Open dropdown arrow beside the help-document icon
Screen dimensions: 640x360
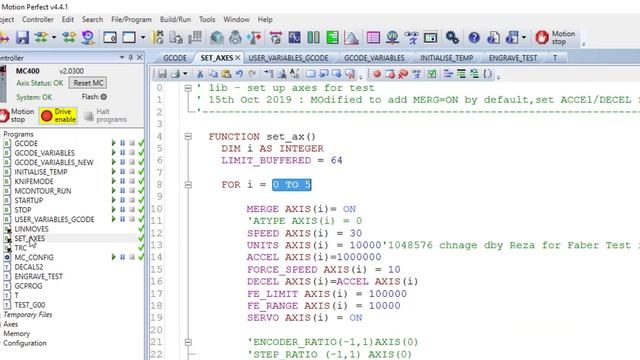click(524, 38)
